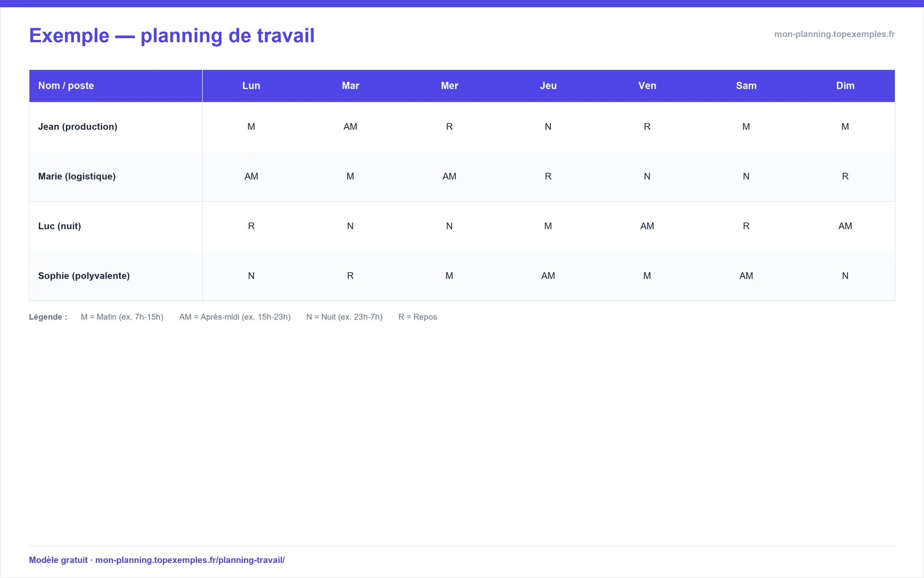This screenshot has width=924, height=578.
Task: Select Luc's Lun cell showing R
Action: tap(251, 226)
